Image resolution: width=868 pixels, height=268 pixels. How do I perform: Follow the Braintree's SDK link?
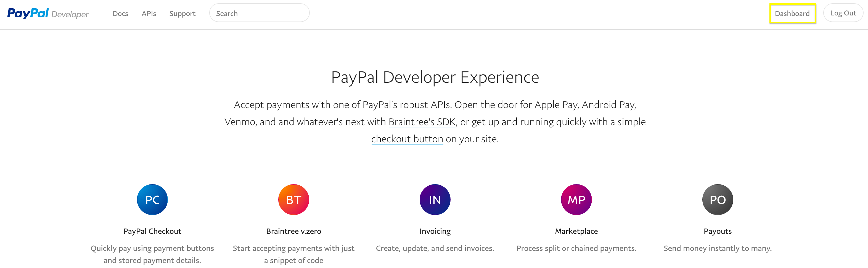[x=422, y=122]
